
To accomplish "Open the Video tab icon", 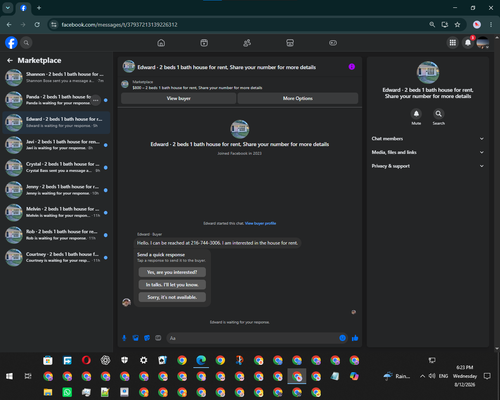I will tap(204, 43).
